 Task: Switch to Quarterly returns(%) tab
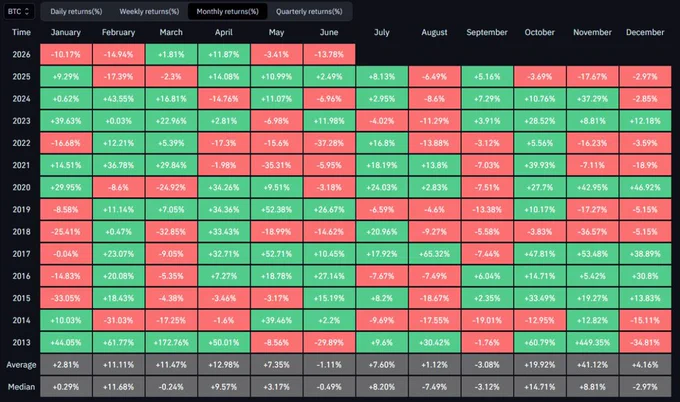pos(309,11)
